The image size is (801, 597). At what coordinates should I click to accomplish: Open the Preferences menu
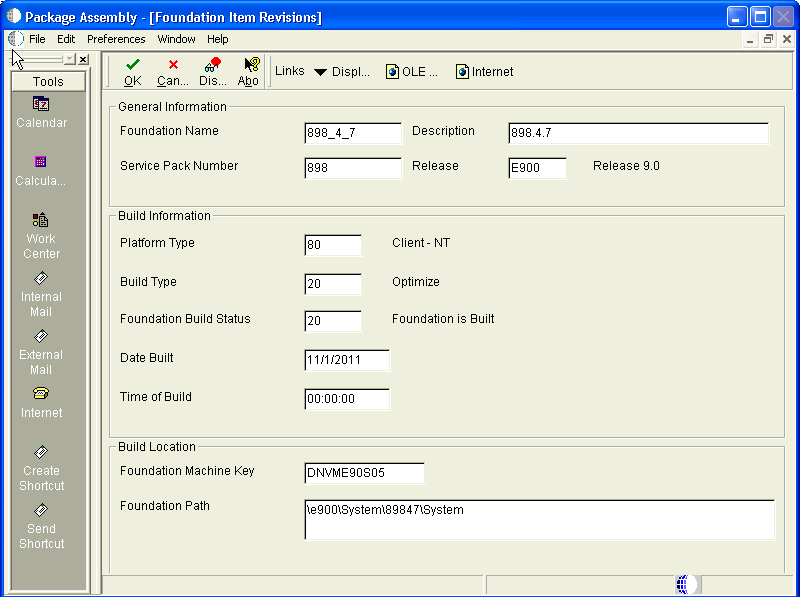pos(116,39)
